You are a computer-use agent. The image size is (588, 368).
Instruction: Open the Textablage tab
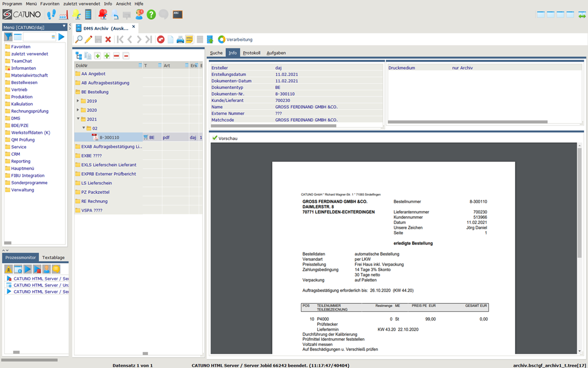pos(53,257)
